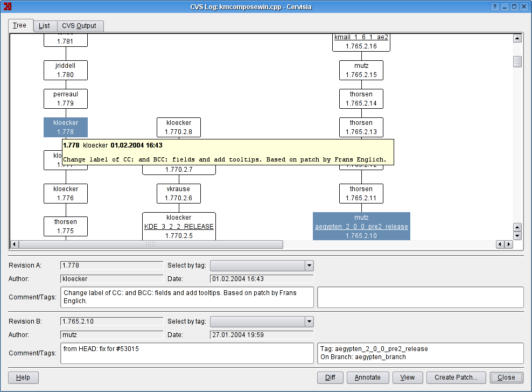Click the Diff button
This screenshot has width=532, height=392.
tap(330, 377)
